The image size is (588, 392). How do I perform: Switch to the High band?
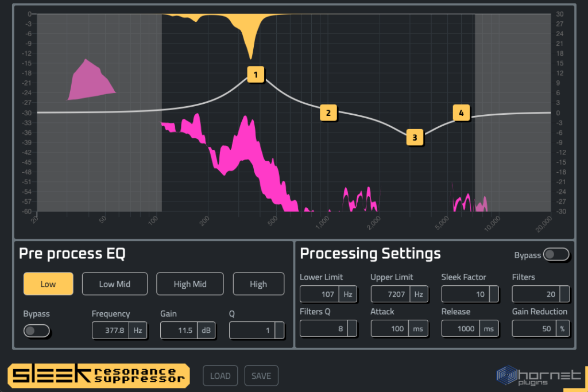pos(258,284)
